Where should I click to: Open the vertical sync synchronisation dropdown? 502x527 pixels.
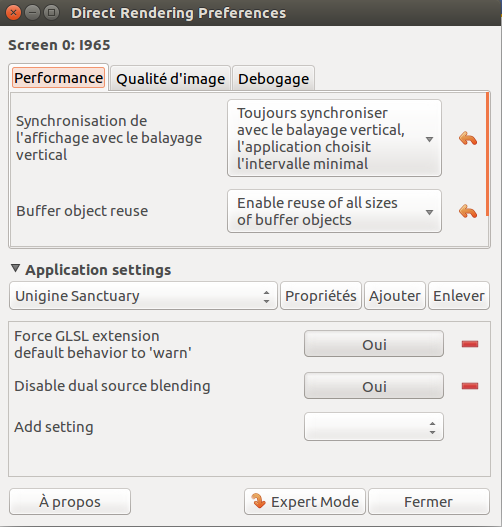[334, 138]
